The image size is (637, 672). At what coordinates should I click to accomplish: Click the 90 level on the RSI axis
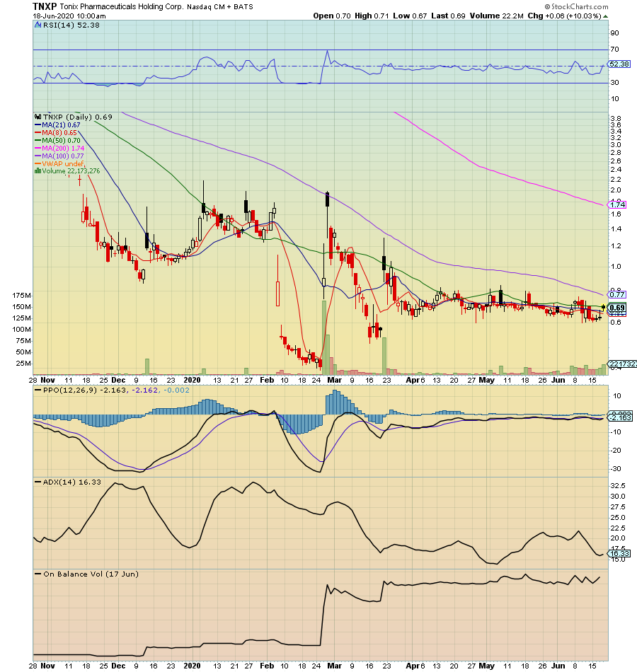click(614, 33)
